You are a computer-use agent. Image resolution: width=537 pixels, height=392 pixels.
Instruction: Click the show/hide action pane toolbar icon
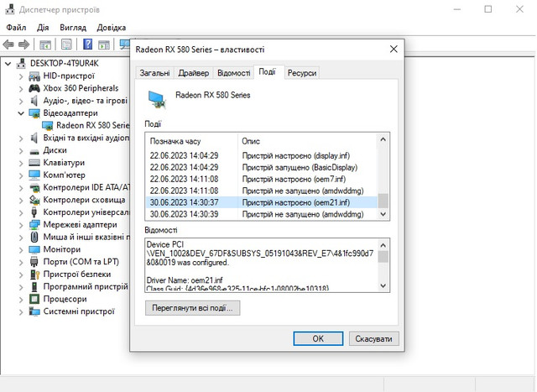(104, 44)
